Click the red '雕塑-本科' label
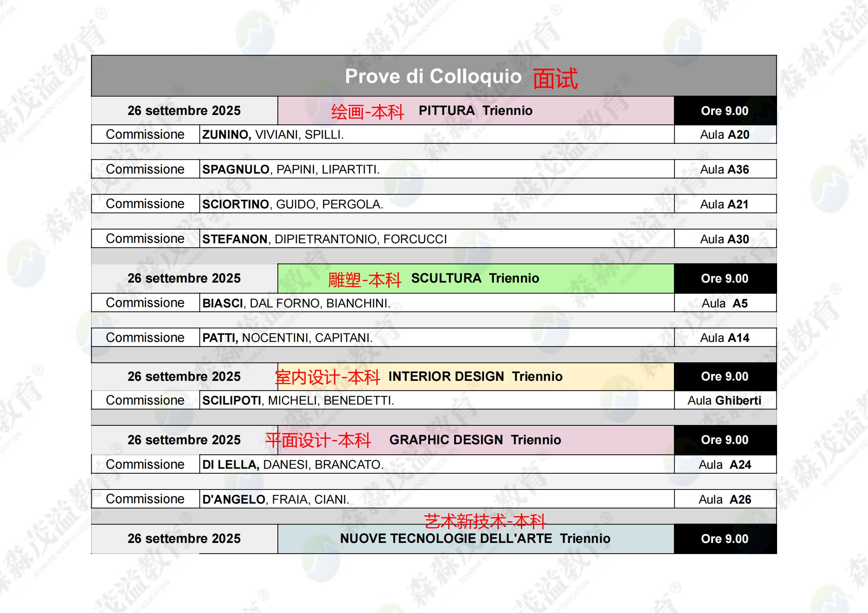 coord(364,280)
